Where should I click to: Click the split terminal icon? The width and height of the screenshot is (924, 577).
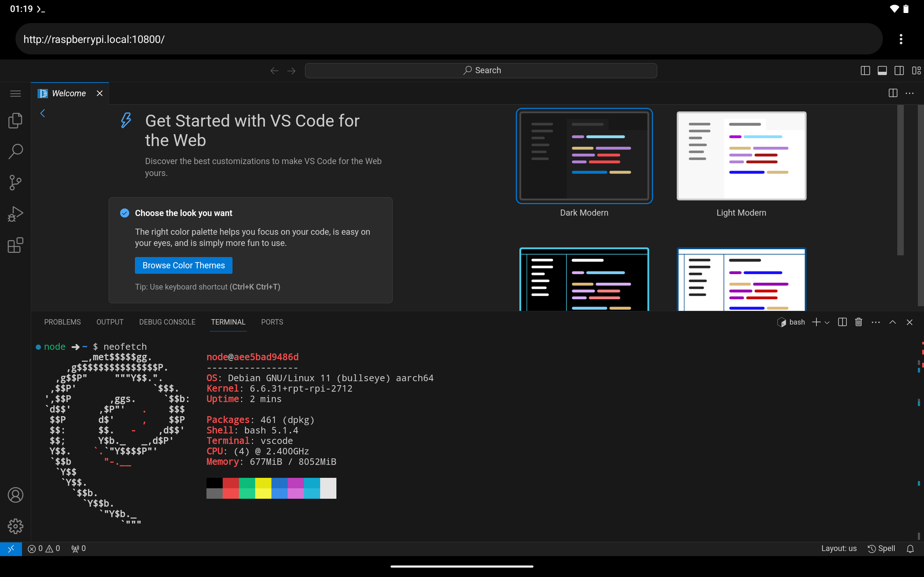pyautogui.click(x=841, y=322)
